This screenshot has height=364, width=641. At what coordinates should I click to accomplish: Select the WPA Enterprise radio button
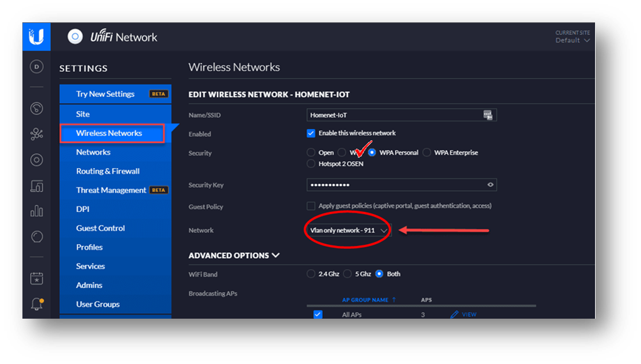pyautogui.click(x=427, y=153)
